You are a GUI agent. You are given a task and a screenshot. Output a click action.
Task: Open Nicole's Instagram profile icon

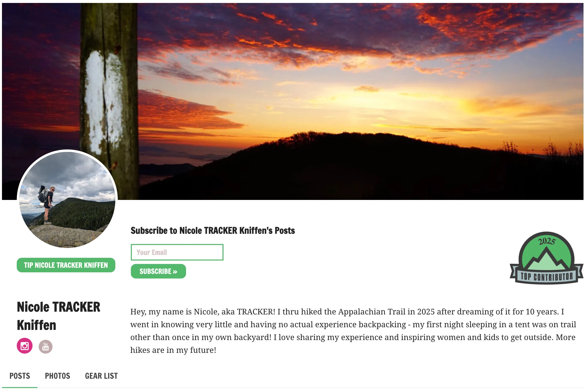[x=25, y=346]
